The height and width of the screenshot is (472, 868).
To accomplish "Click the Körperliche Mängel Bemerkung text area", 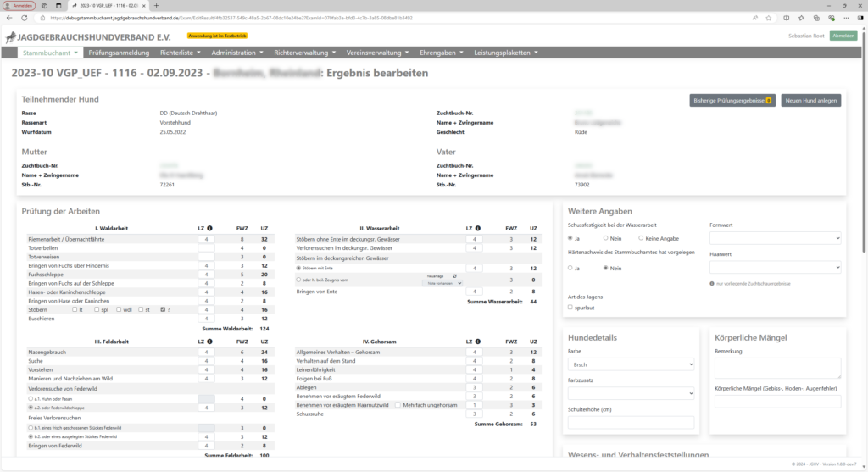I will click(777, 368).
